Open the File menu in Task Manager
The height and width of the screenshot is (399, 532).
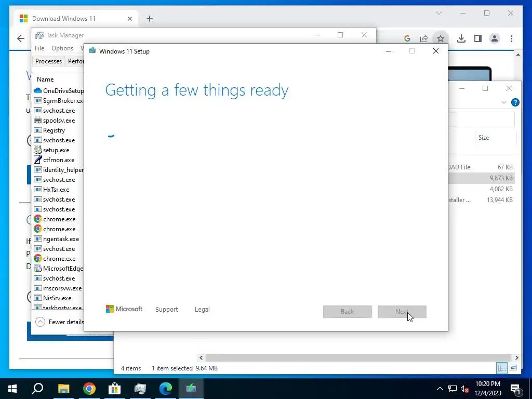pos(39,48)
